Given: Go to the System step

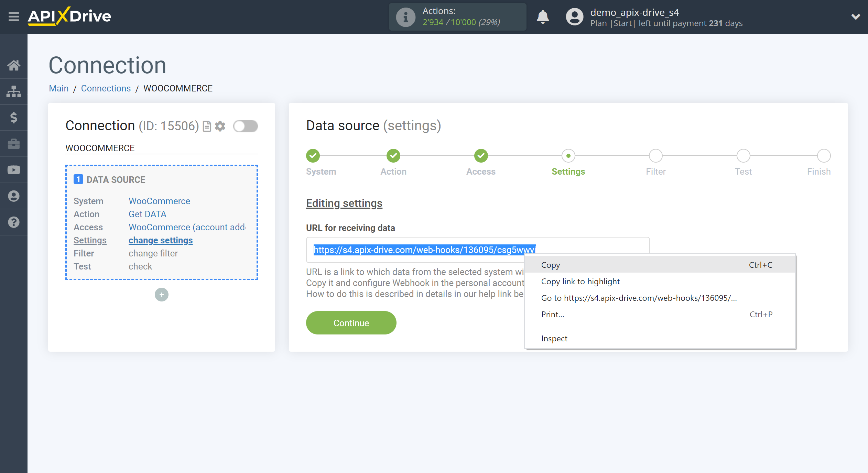Looking at the screenshot, I should (x=313, y=156).
